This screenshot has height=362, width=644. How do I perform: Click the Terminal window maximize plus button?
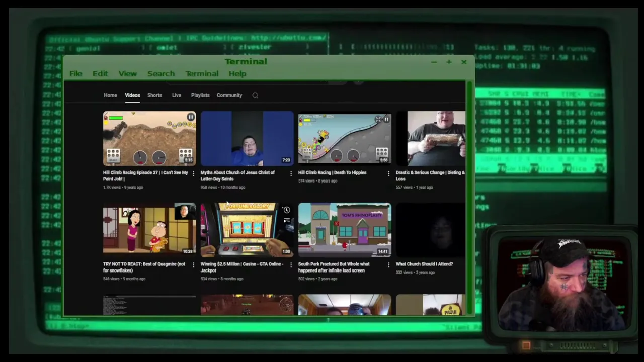(448, 62)
